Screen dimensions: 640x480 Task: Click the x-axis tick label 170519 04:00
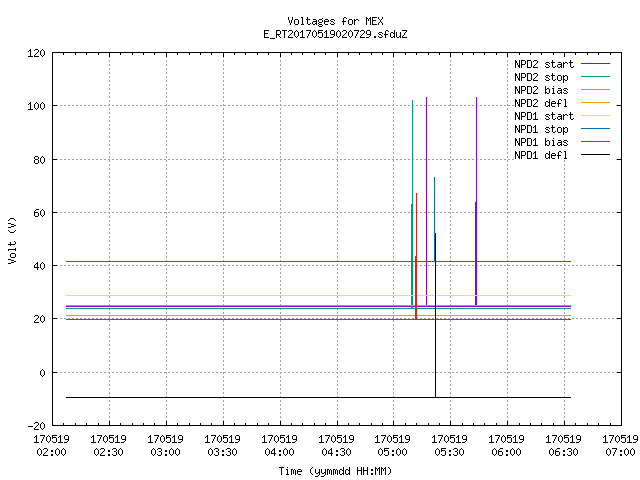279,446
